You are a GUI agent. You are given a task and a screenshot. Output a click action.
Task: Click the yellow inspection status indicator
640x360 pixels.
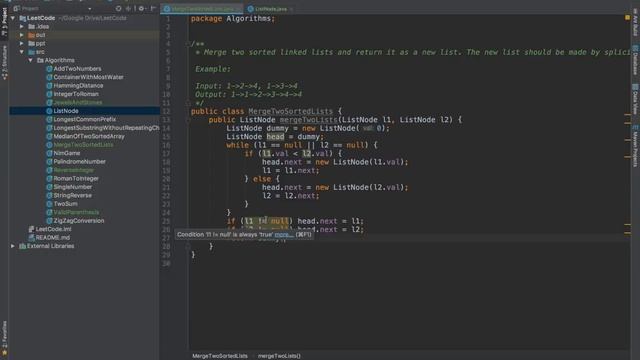[627, 18]
